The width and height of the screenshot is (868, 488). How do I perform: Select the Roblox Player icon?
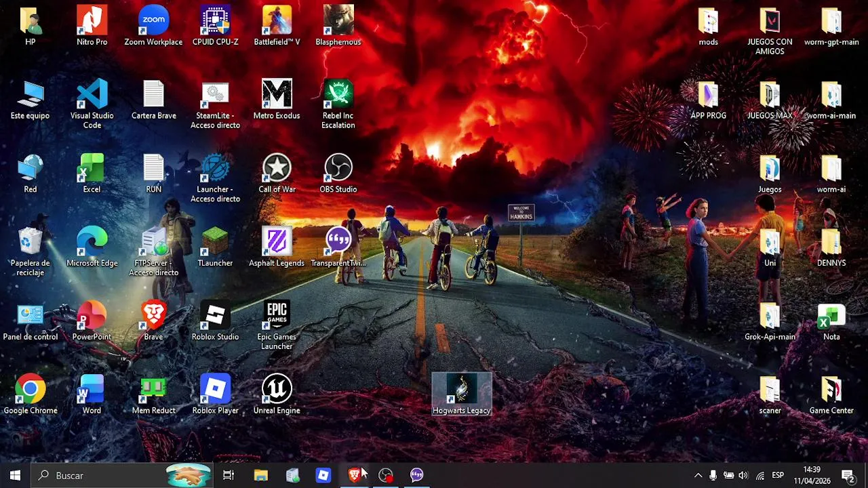coord(215,395)
